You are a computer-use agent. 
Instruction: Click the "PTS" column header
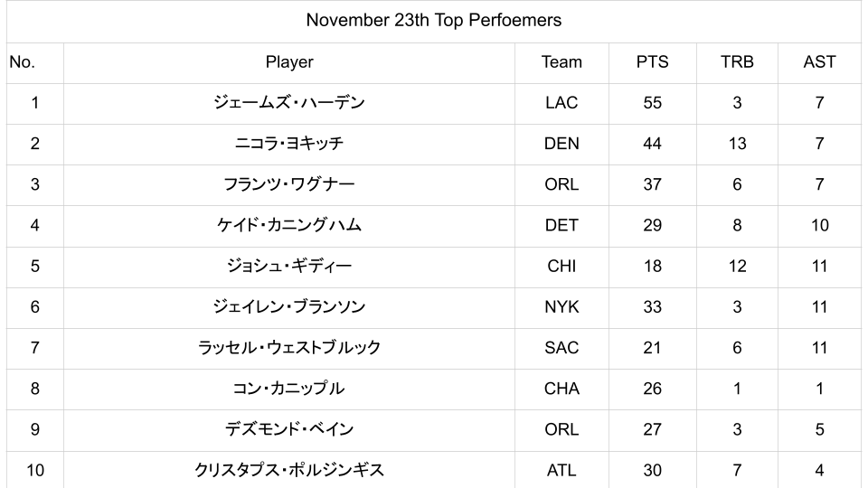(652, 62)
